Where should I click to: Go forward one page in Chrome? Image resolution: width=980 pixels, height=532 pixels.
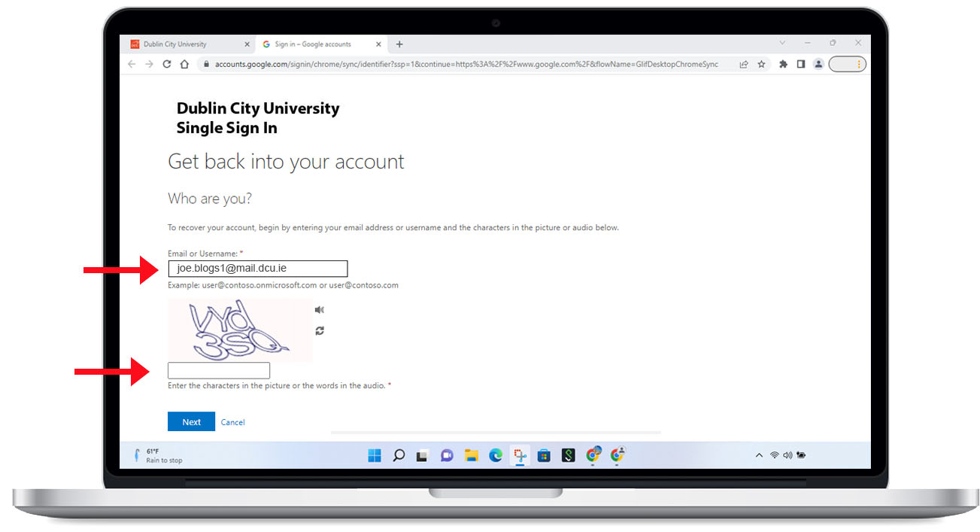pyautogui.click(x=149, y=64)
